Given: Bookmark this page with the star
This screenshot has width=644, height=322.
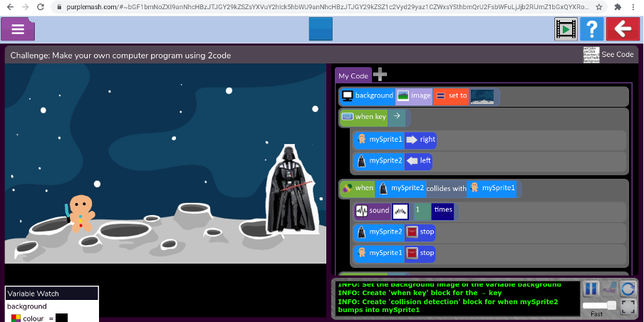Looking at the screenshot, I should [x=599, y=7].
